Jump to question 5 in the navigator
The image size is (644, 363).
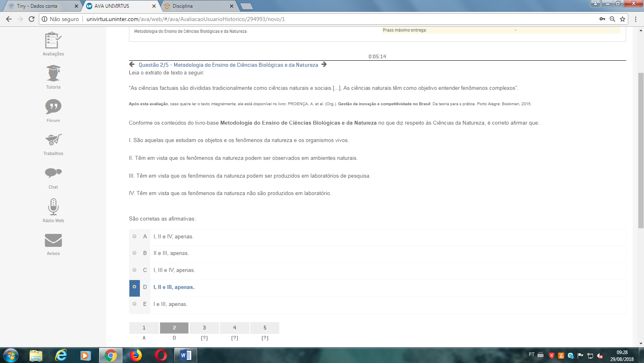click(x=265, y=328)
